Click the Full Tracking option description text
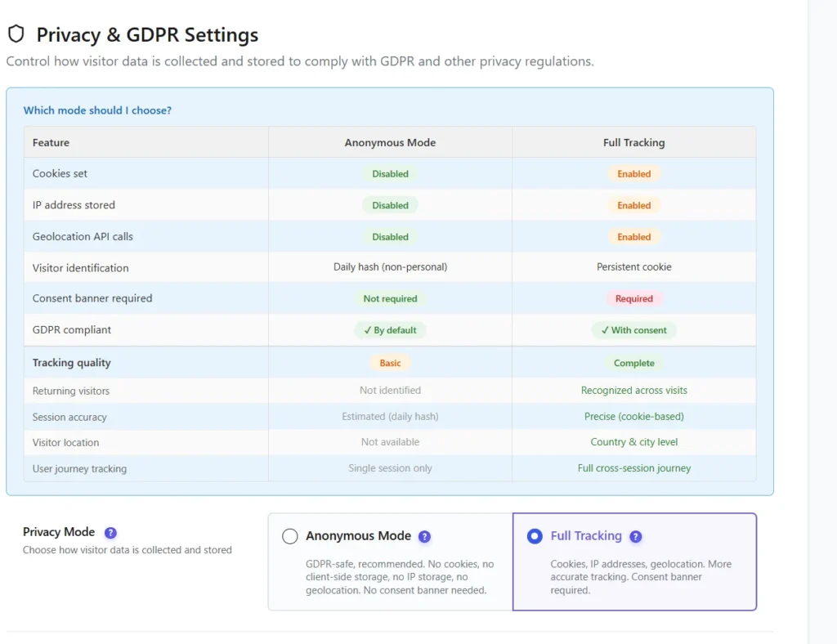This screenshot has width=837, height=644. tap(641, 577)
